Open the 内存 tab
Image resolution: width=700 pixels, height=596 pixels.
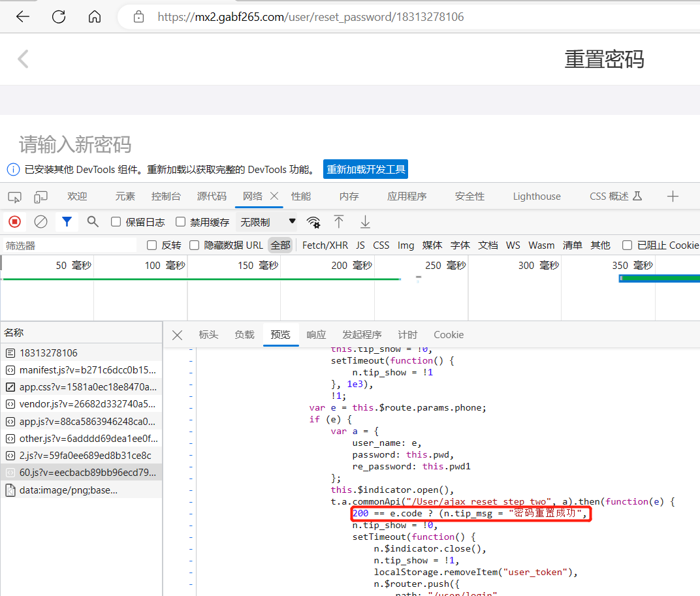point(349,196)
